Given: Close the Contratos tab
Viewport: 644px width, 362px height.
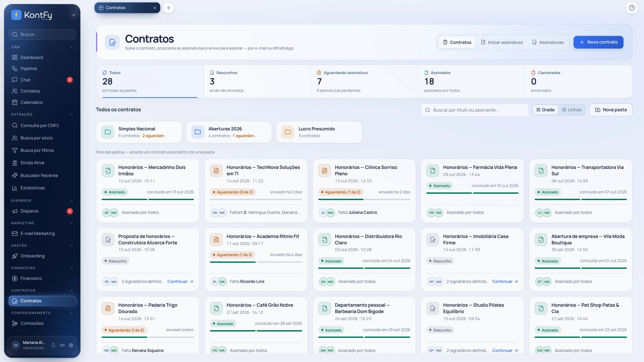Looking at the screenshot, I should tap(155, 8).
